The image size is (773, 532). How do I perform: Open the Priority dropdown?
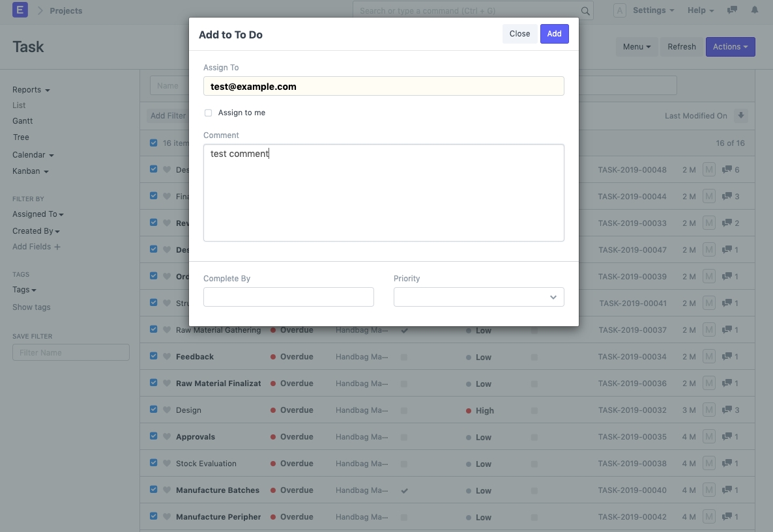pos(478,297)
